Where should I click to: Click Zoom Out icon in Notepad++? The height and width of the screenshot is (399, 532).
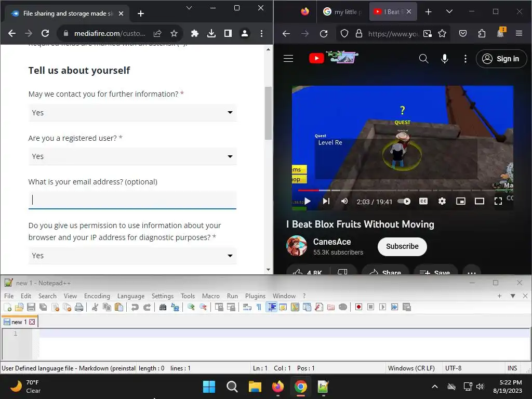point(203,307)
